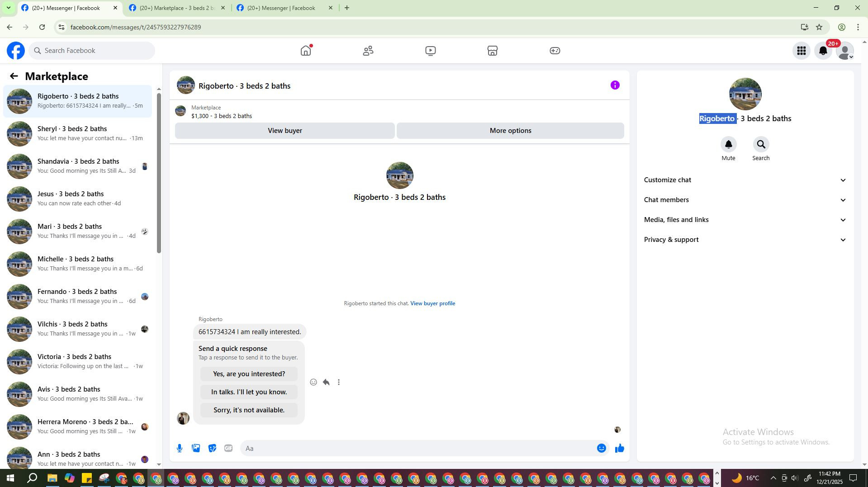Open Avis · 3 beds 2 baths conversation
The width and height of the screenshot is (868, 487).
coord(78,394)
